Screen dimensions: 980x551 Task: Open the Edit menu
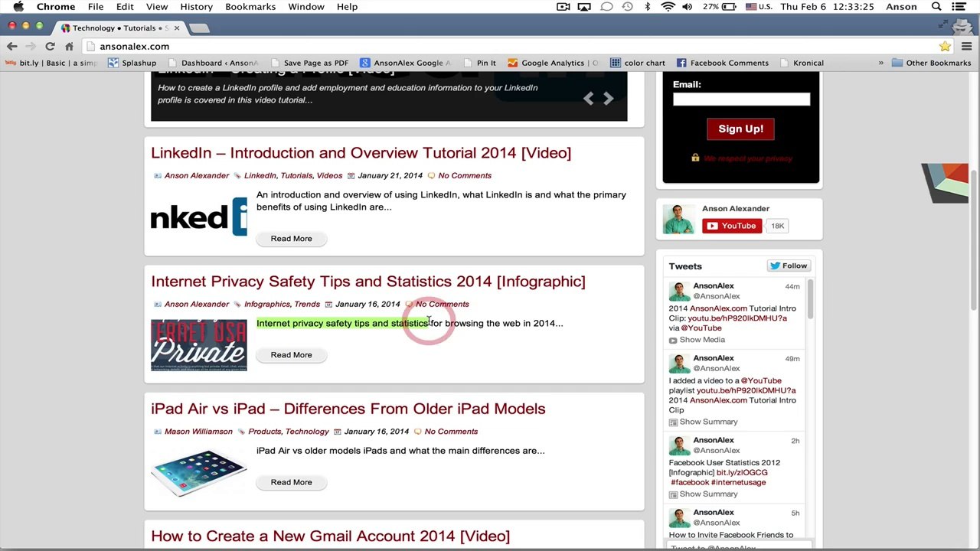(x=125, y=7)
